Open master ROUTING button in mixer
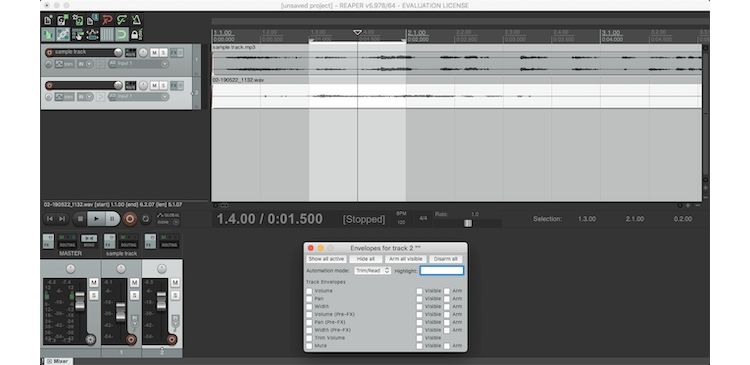 tap(67, 244)
